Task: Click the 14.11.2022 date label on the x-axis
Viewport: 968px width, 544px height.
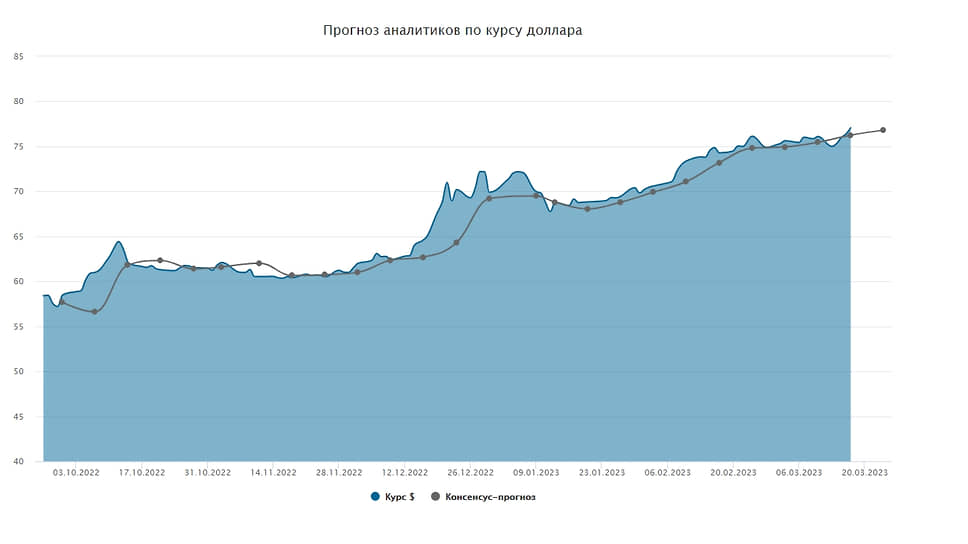Action: pos(273,472)
